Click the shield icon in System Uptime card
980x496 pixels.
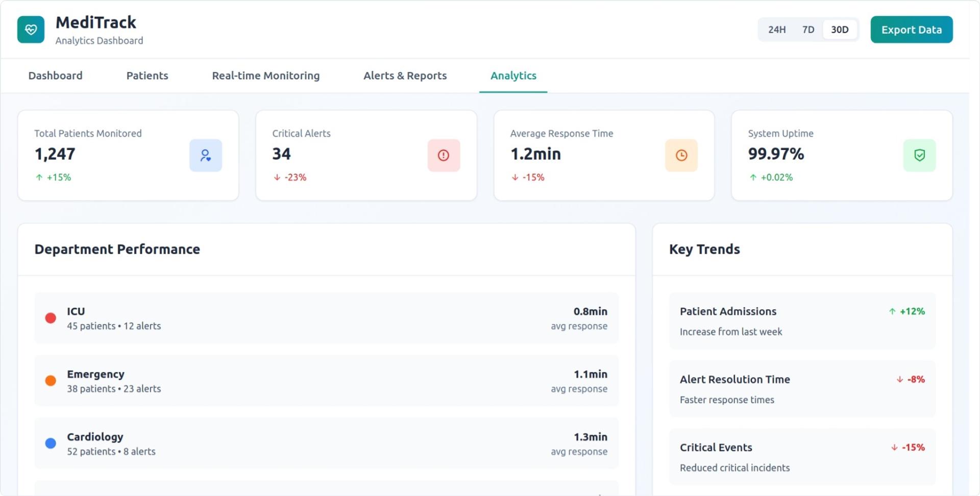click(x=919, y=155)
